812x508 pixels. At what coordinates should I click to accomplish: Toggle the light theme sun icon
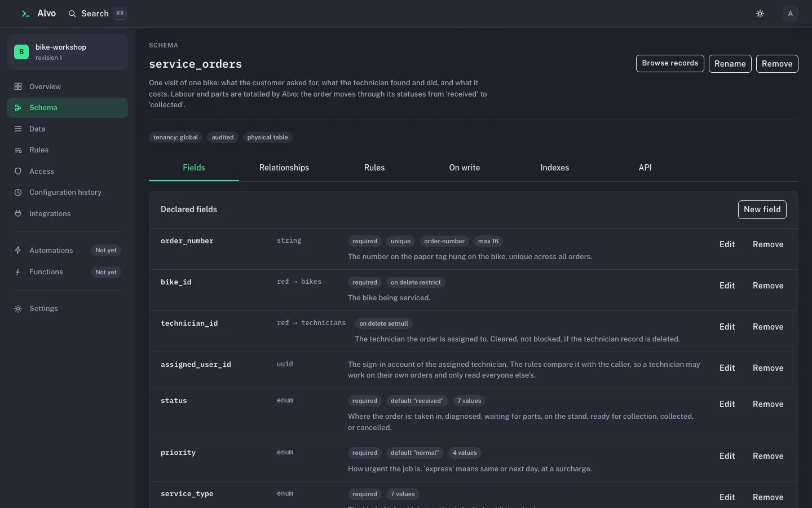760,14
